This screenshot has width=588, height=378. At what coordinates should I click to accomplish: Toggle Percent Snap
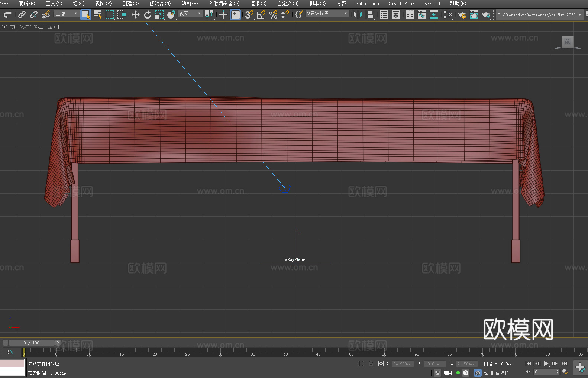[x=273, y=14]
